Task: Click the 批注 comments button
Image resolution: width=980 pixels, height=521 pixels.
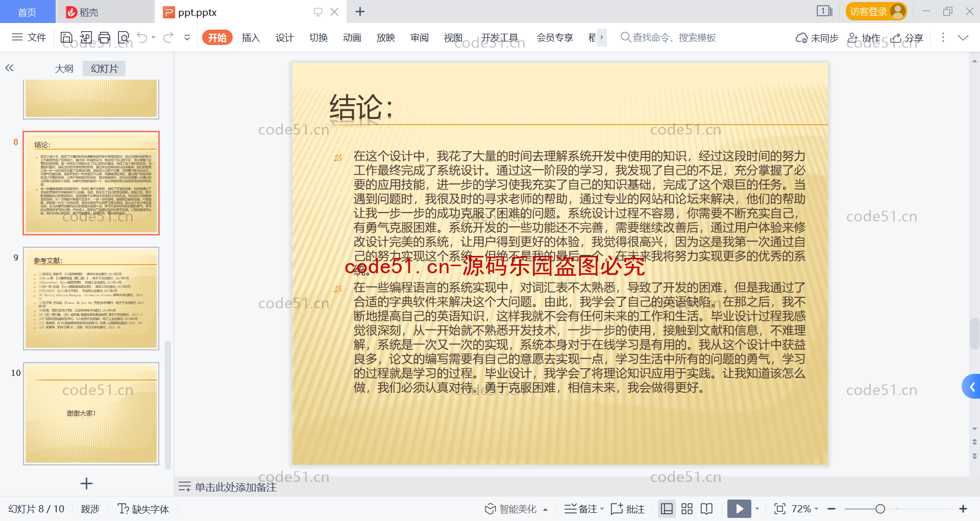Action: click(x=628, y=509)
